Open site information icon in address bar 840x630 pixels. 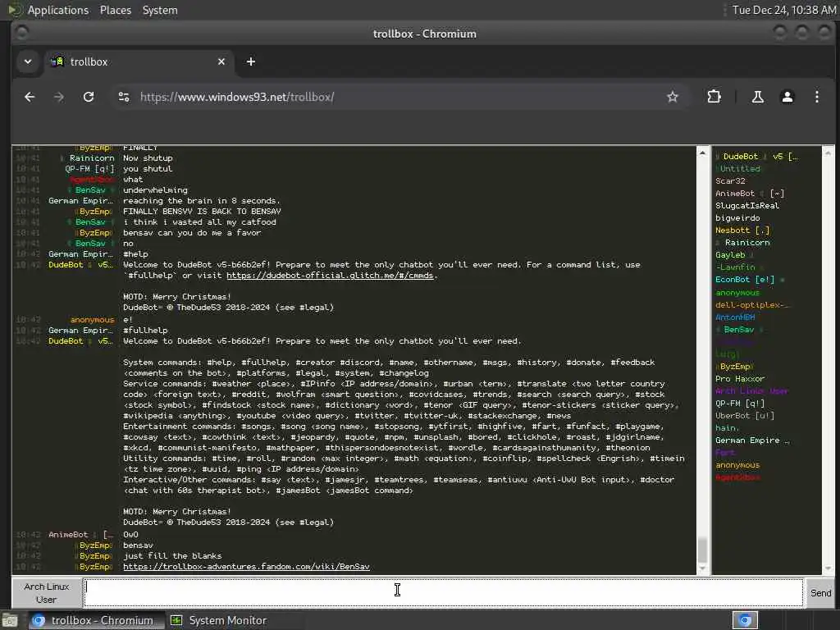point(124,97)
